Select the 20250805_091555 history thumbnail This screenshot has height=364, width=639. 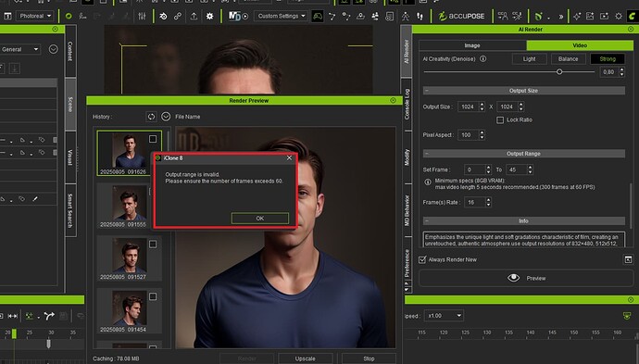click(129, 206)
